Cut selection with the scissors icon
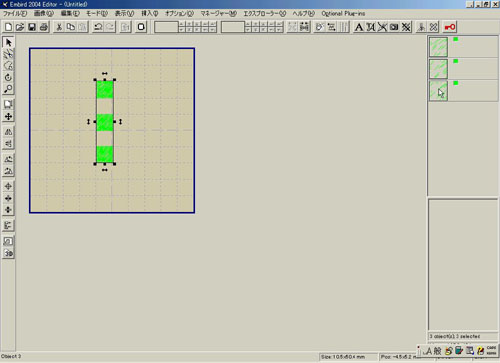 [x=59, y=27]
